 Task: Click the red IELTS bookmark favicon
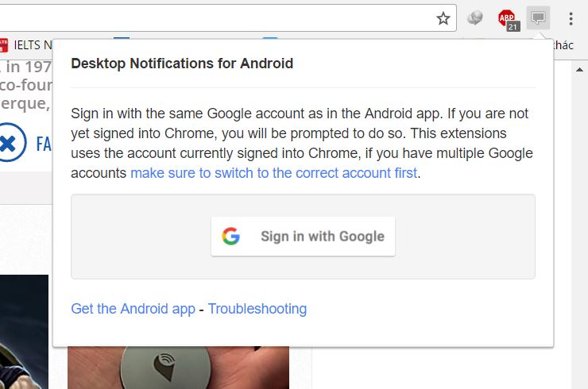pyautogui.click(x=3, y=45)
